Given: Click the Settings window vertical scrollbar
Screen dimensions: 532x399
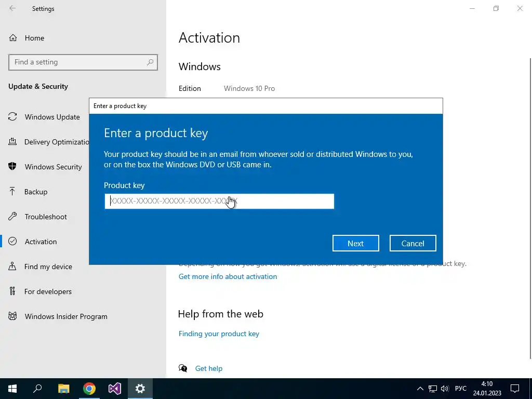Looking at the screenshot, I should pyautogui.click(x=530, y=208).
